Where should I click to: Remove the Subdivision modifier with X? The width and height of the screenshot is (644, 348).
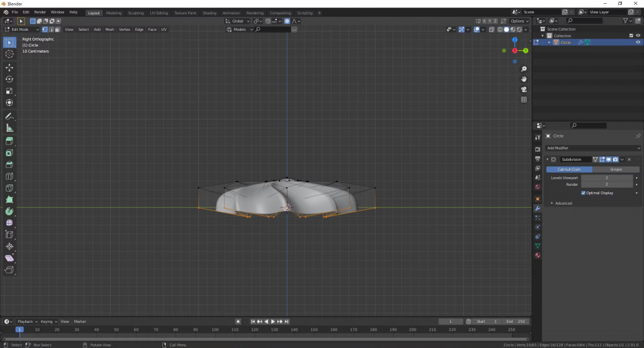pyautogui.click(x=629, y=160)
